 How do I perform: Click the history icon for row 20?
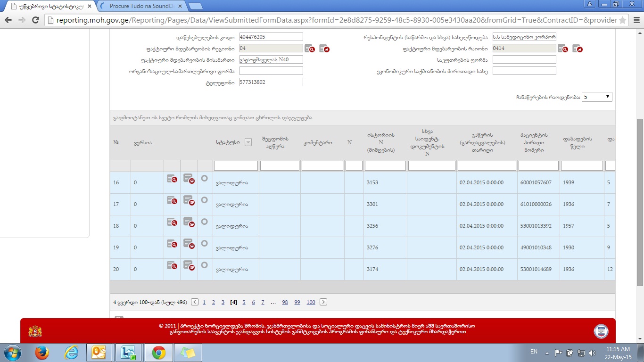click(189, 265)
